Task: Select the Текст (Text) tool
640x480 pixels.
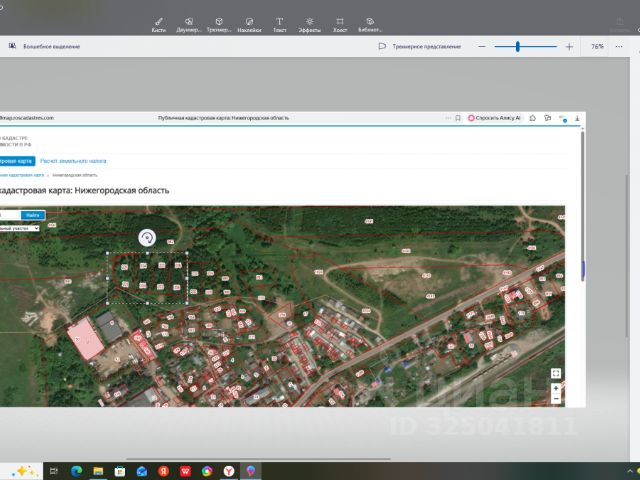Action: click(279, 23)
